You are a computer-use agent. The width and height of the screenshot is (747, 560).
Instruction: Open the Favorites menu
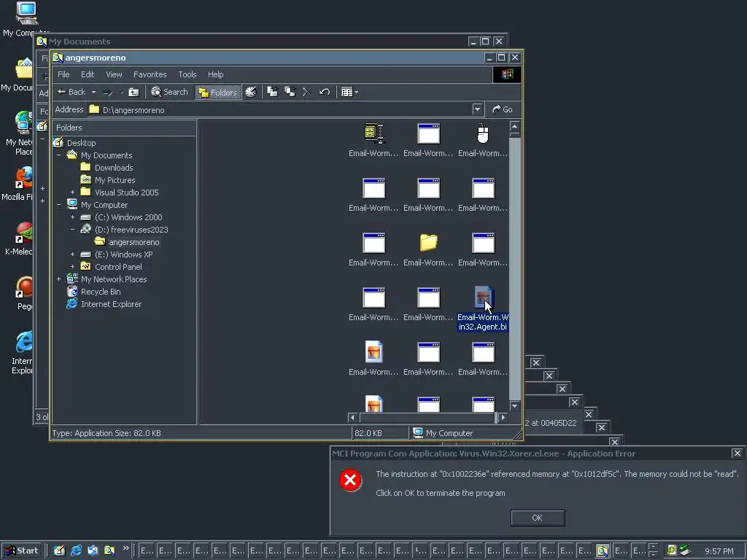[150, 74]
